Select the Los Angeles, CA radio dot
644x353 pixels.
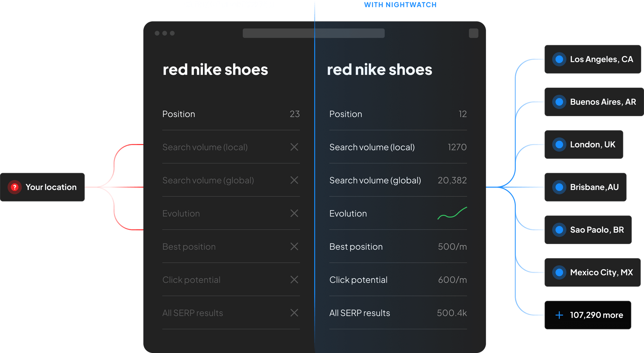(559, 59)
